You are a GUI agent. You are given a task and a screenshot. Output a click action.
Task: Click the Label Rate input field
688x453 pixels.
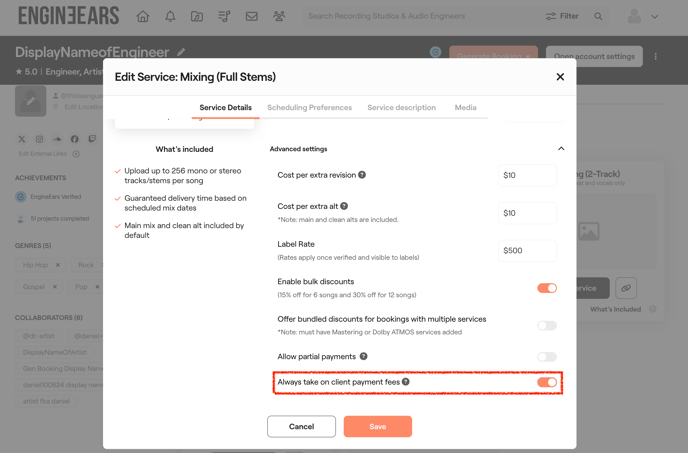click(527, 250)
